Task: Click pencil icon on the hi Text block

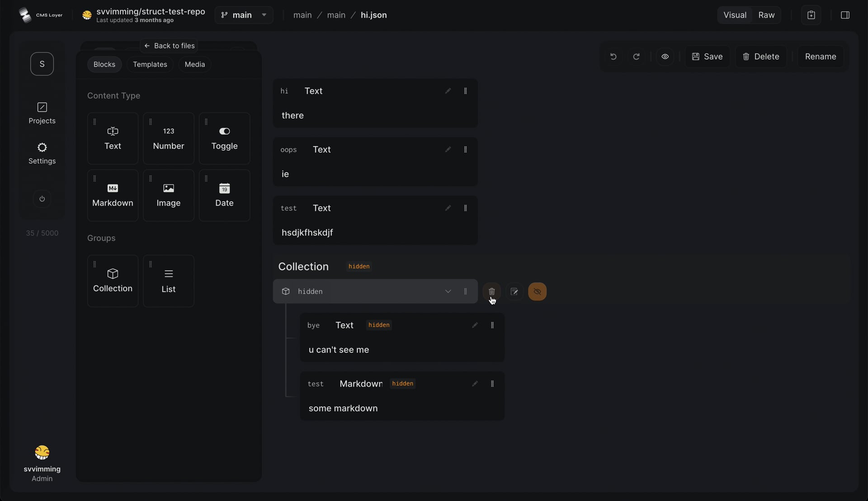Action: point(448,91)
